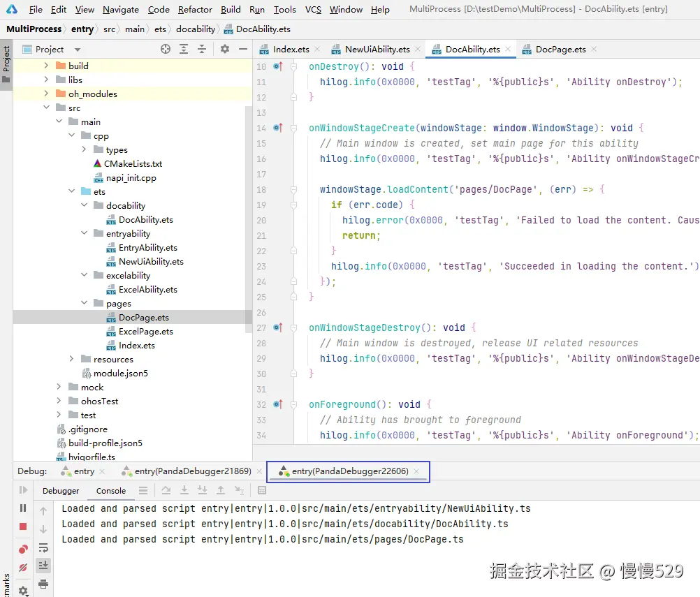Click override gutter icon on line 27

(x=277, y=327)
